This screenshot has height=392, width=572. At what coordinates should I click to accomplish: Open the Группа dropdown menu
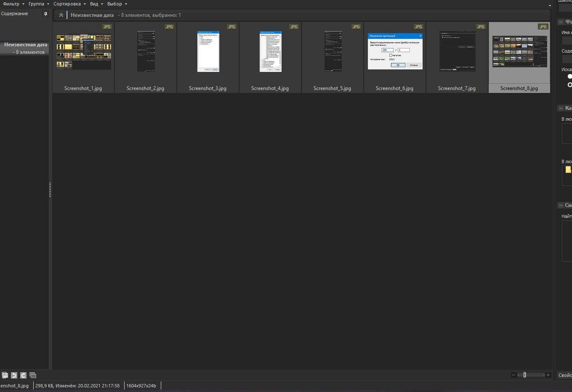coord(39,4)
